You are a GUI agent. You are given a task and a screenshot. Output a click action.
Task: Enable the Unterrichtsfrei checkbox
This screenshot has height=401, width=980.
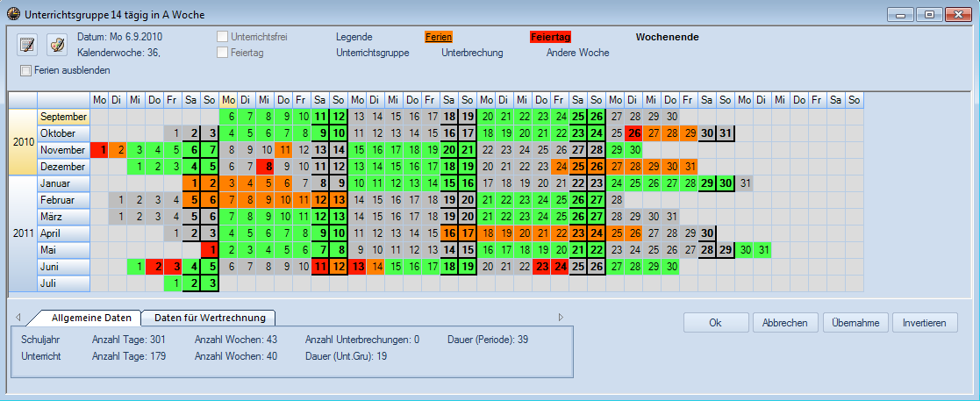pos(223,37)
